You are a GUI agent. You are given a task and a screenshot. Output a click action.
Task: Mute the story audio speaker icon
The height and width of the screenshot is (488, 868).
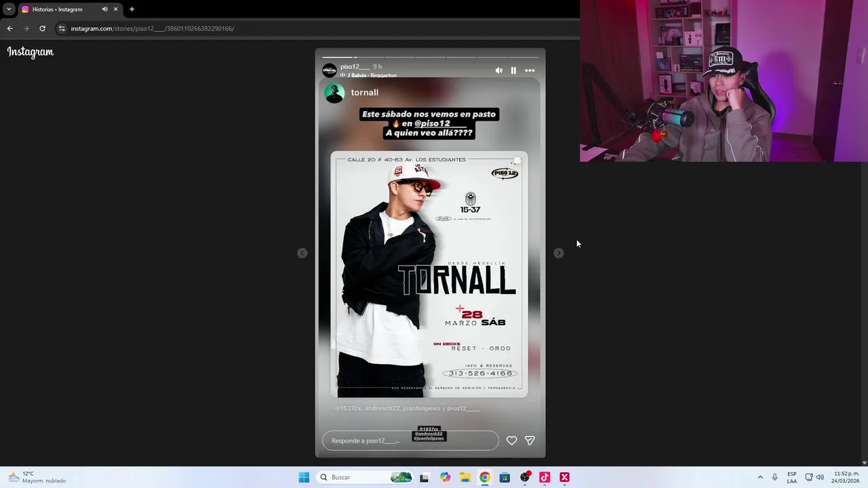point(499,70)
